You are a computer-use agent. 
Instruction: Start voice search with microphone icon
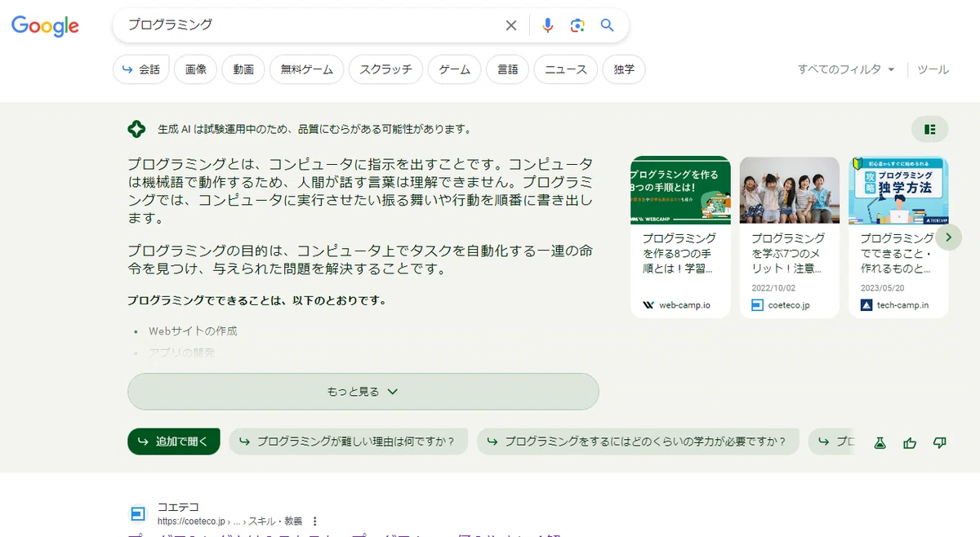(547, 25)
